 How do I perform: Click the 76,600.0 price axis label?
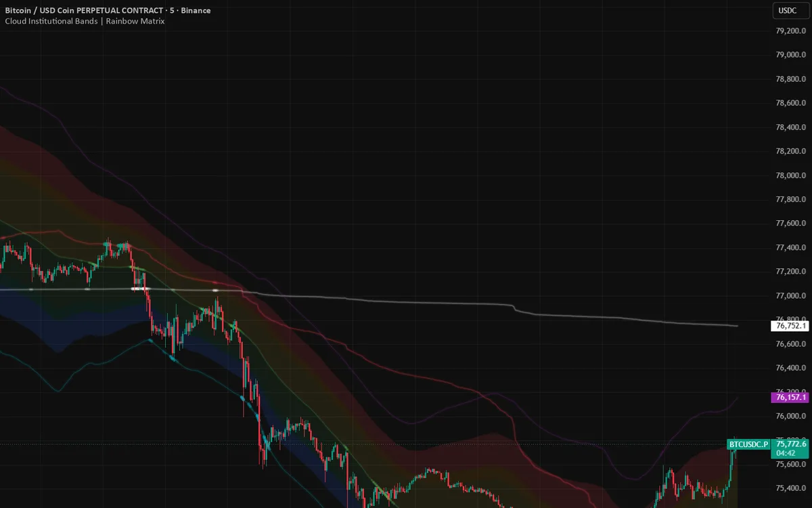(x=790, y=344)
